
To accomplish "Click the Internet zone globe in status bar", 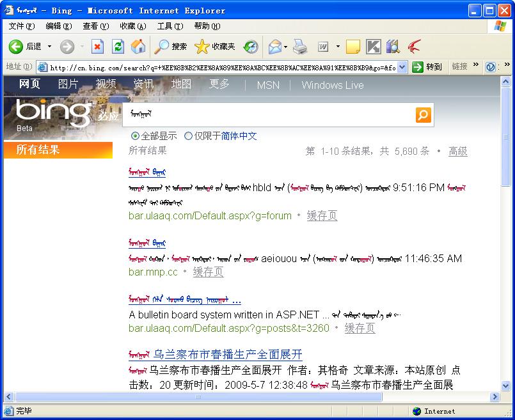I will tap(416, 411).
